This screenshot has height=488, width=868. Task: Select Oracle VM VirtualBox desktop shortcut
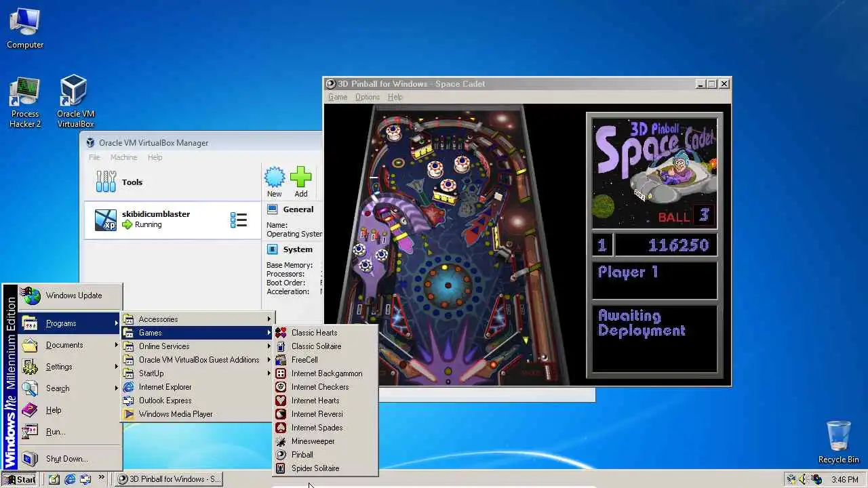(x=75, y=102)
